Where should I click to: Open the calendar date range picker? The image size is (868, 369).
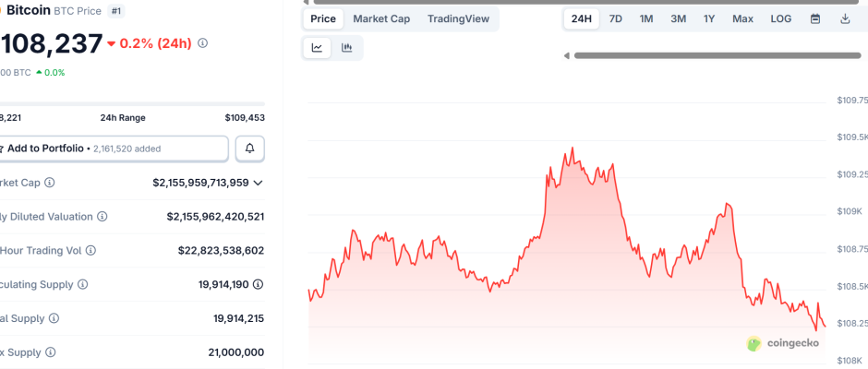click(815, 18)
